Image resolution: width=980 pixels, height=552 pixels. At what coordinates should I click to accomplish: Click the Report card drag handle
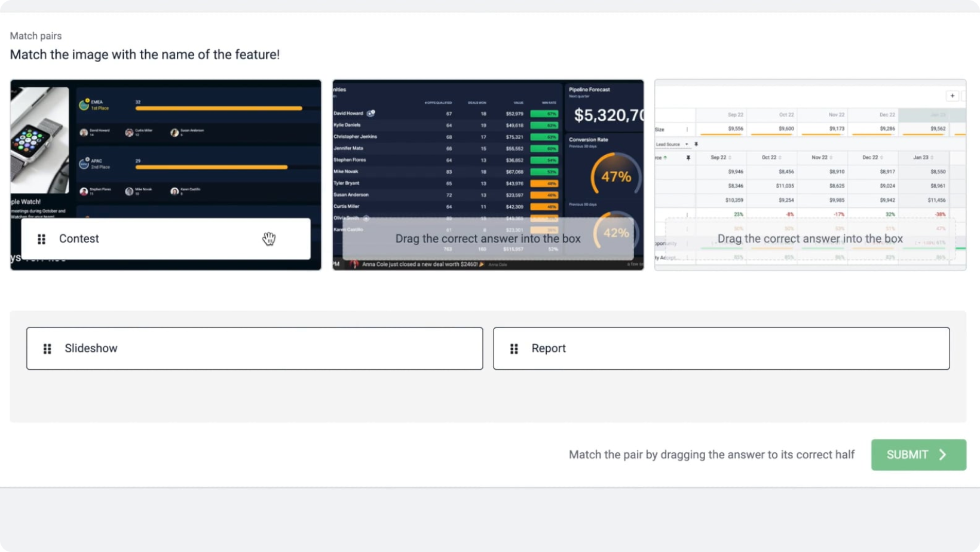pos(514,349)
